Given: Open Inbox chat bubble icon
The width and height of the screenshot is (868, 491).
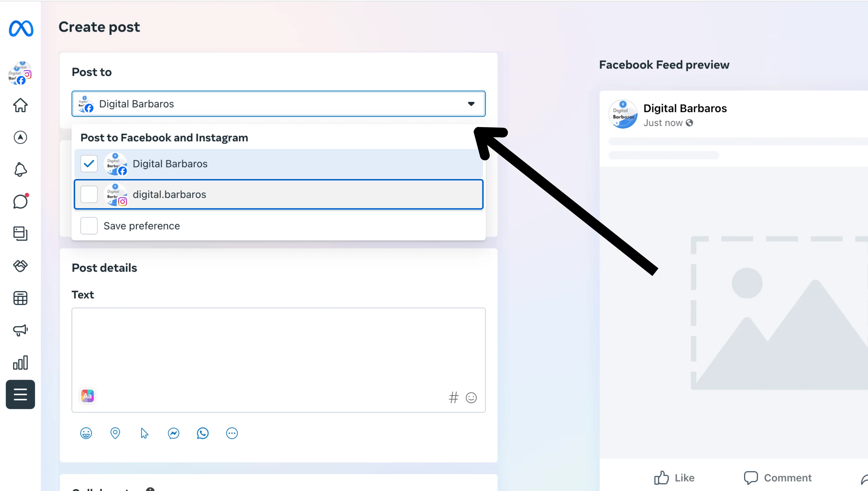Looking at the screenshot, I should tap(21, 201).
